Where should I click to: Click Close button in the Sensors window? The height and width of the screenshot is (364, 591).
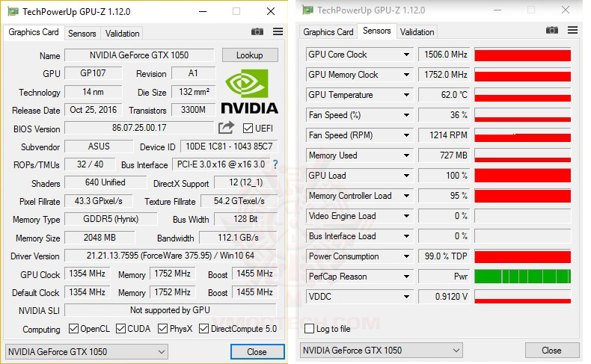pos(551,351)
